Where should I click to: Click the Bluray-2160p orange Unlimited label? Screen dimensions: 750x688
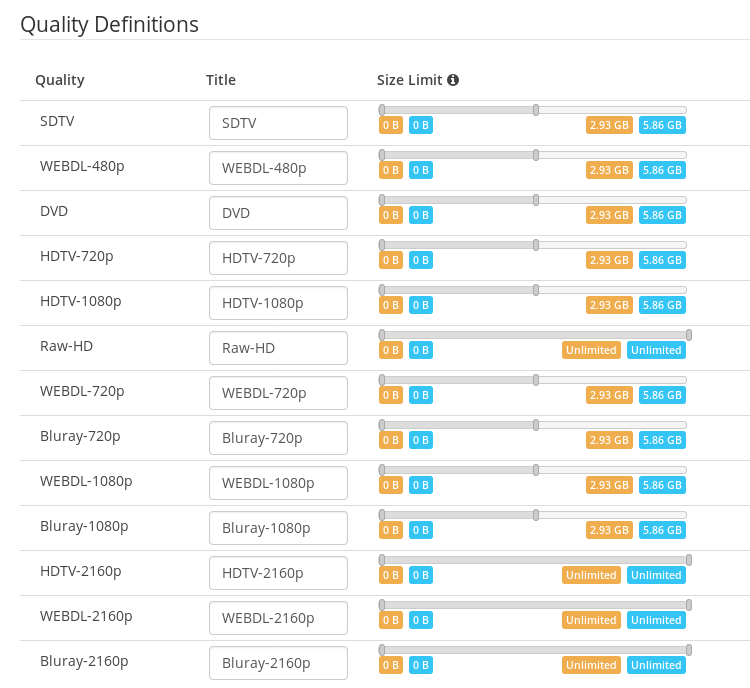coord(591,665)
